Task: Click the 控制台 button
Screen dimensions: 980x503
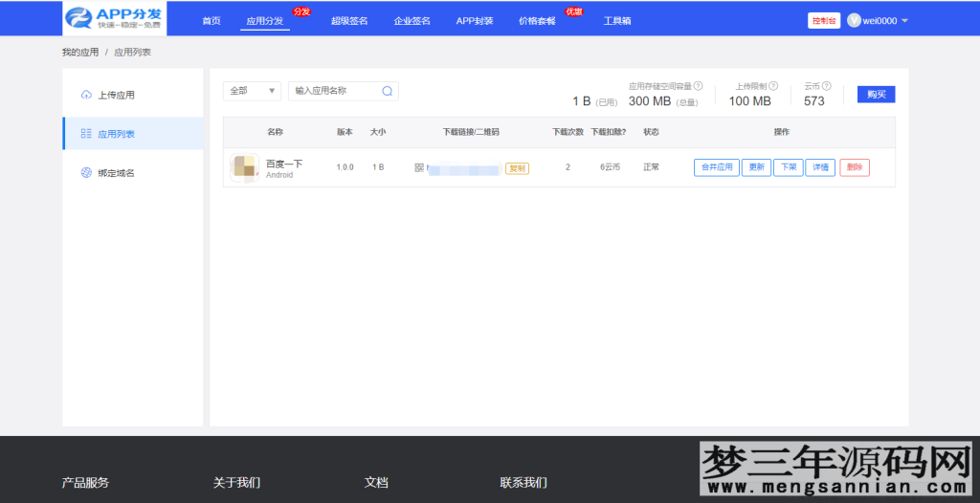Action: point(824,21)
